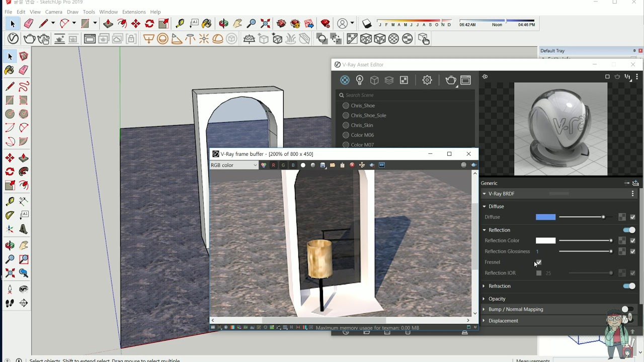
Task: Open the Draw menu
Action: 72,12
